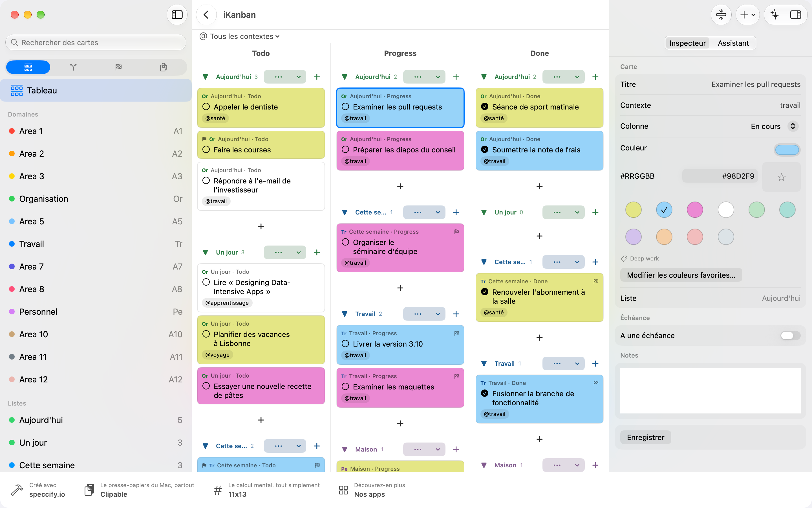Toggle the left sidebar panel icon
Image resolution: width=812 pixels, height=508 pixels.
[x=177, y=15]
